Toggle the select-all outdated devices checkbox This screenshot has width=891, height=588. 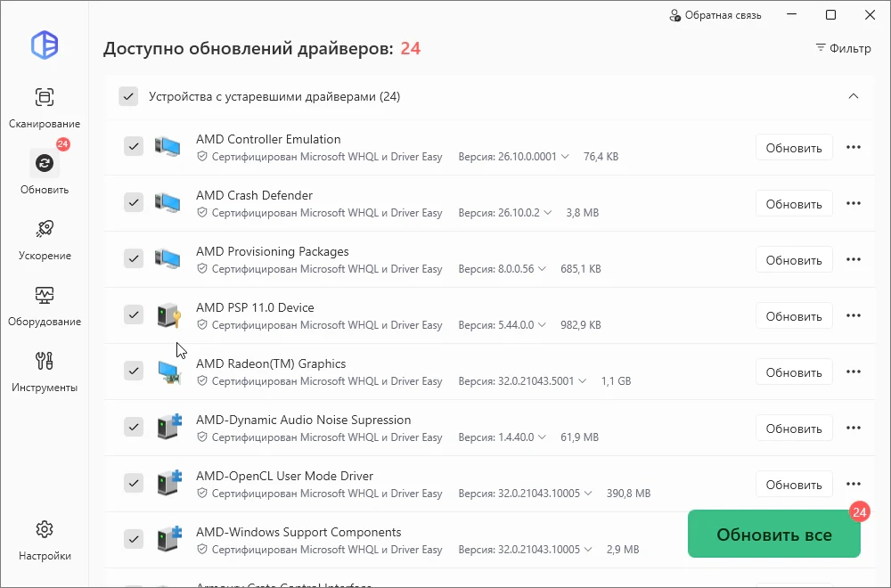(x=128, y=96)
